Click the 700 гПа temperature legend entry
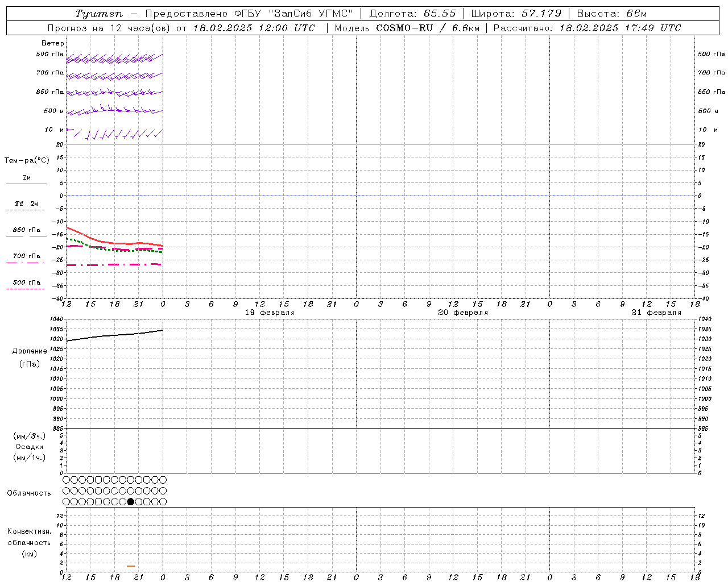 pyautogui.click(x=26, y=256)
